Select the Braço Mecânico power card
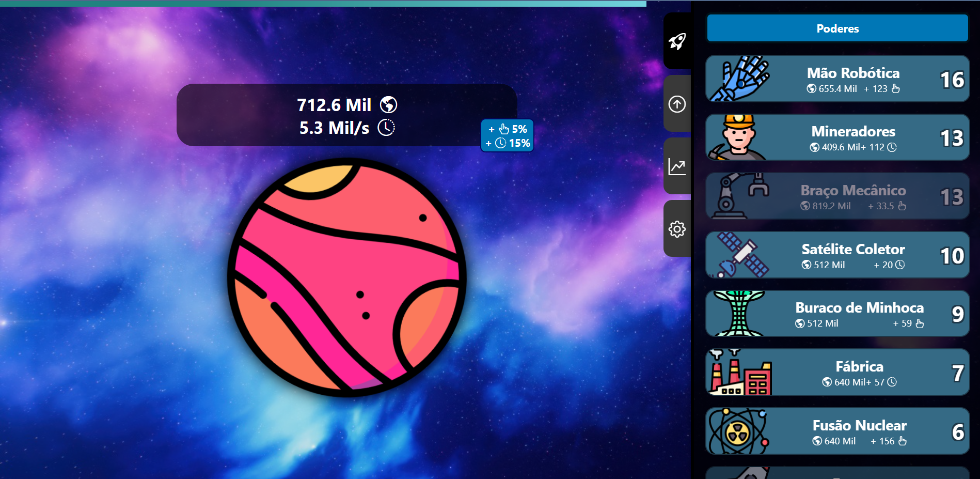Screen dimensions: 980x479 click(x=837, y=196)
